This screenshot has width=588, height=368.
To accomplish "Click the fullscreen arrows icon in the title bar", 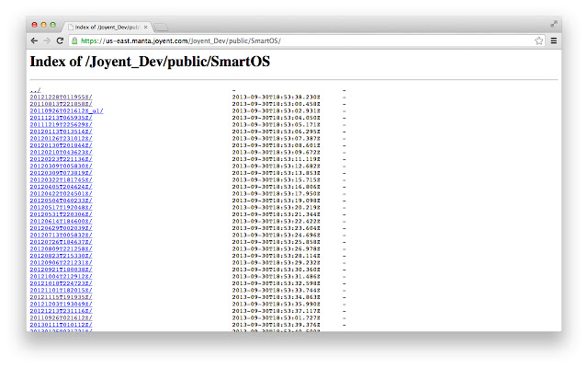I will tap(553, 24).
